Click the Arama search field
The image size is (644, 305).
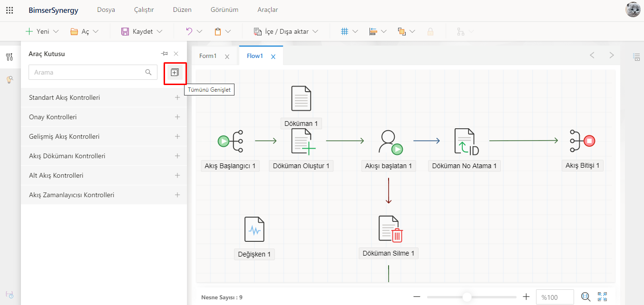[88, 72]
